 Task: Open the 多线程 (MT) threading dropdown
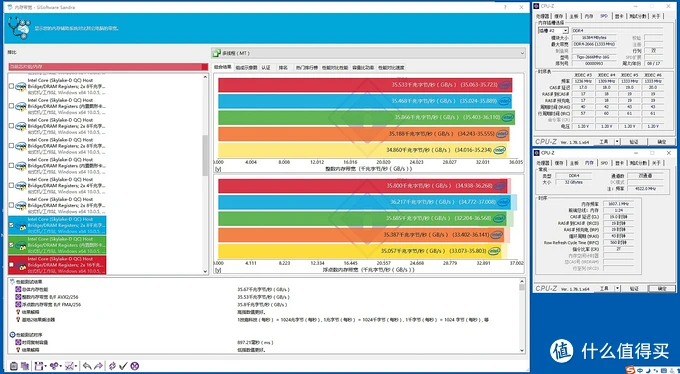pos(368,53)
